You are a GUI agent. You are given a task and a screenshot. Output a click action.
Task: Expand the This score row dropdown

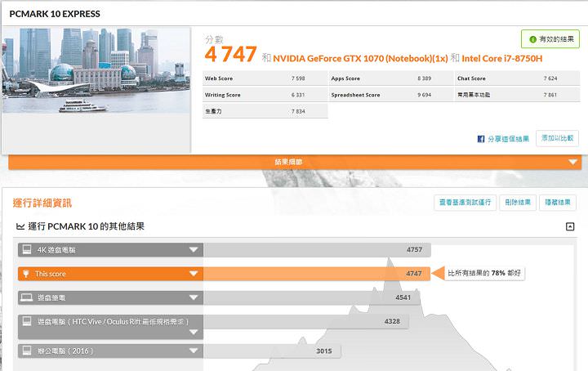[x=194, y=274]
